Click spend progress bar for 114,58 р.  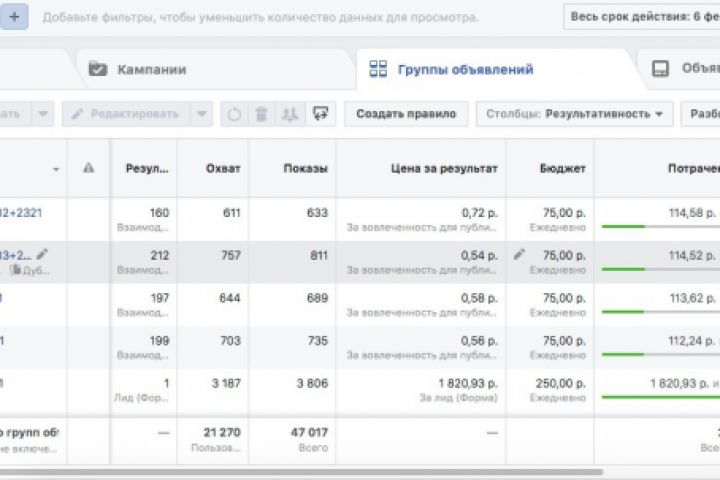tap(661, 226)
